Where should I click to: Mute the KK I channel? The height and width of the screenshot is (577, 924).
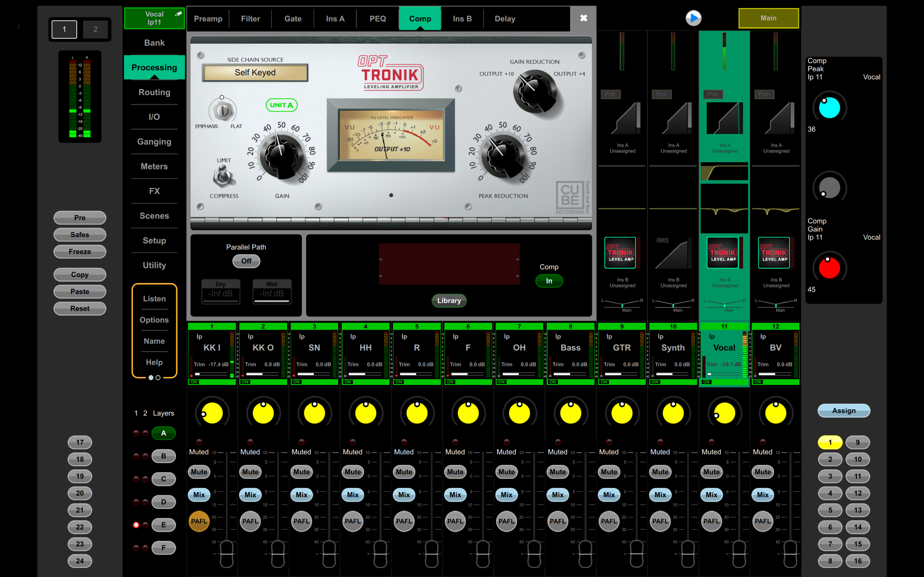[x=199, y=472]
